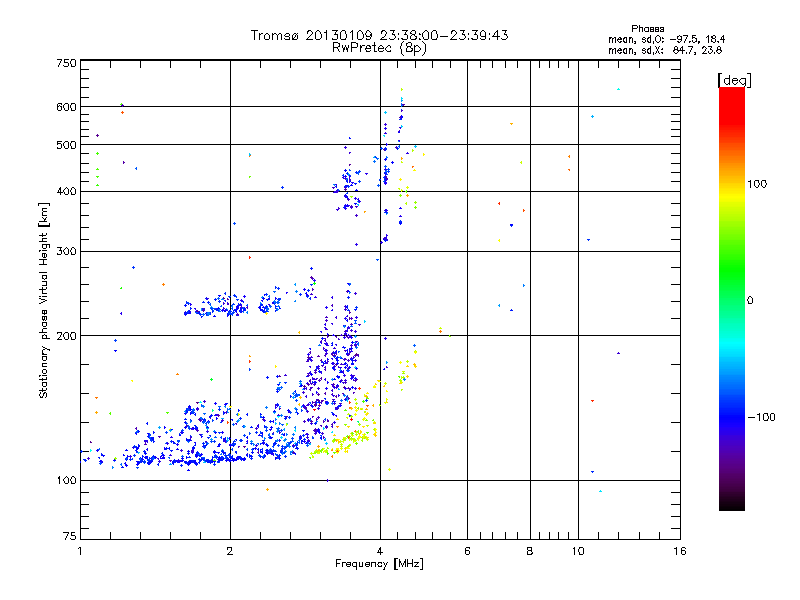This screenshot has width=800, height=600.
Task: Click the "Frequency [MHz]" axis title
Action: [379, 564]
